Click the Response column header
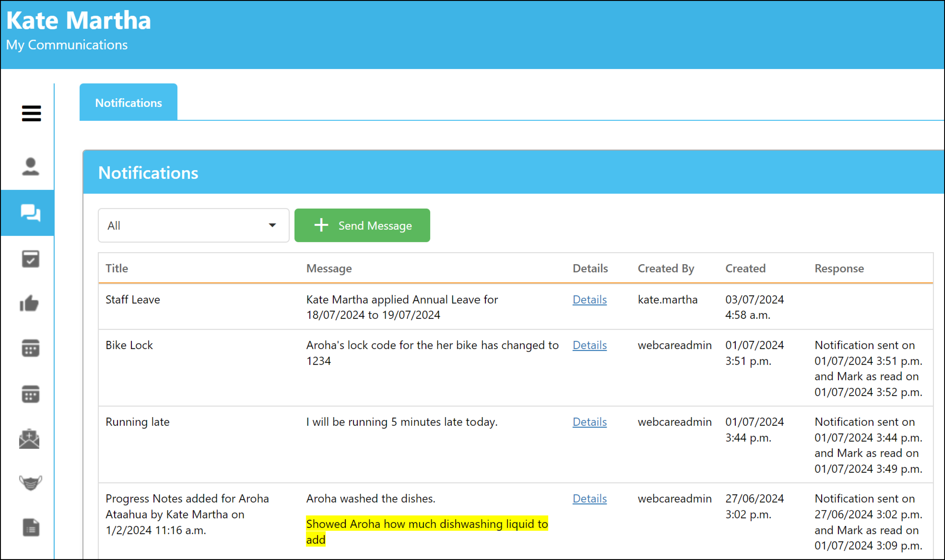The image size is (945, 560). (x=839, y=268)
